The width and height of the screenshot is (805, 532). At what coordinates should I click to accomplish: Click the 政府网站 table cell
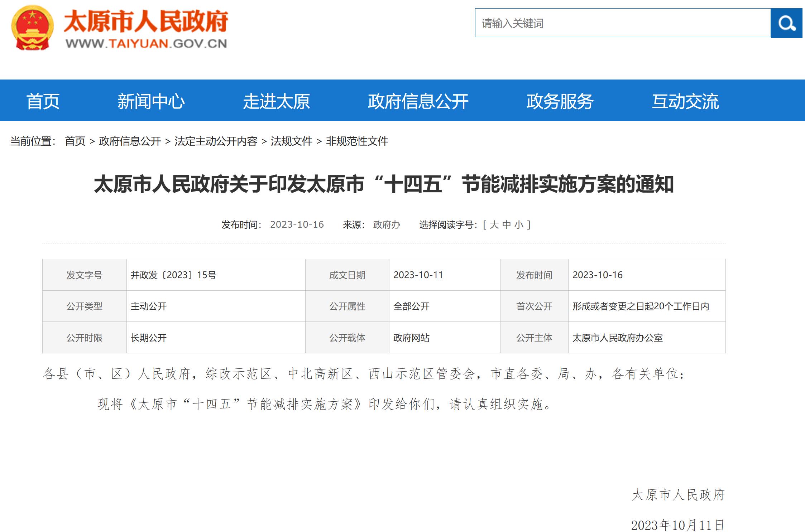[445, 338]
